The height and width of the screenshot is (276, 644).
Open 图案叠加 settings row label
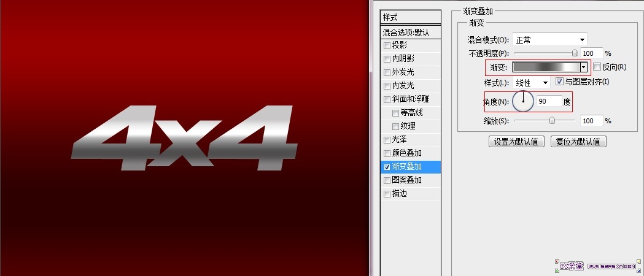pyautogui.click(x=407, y=180)
